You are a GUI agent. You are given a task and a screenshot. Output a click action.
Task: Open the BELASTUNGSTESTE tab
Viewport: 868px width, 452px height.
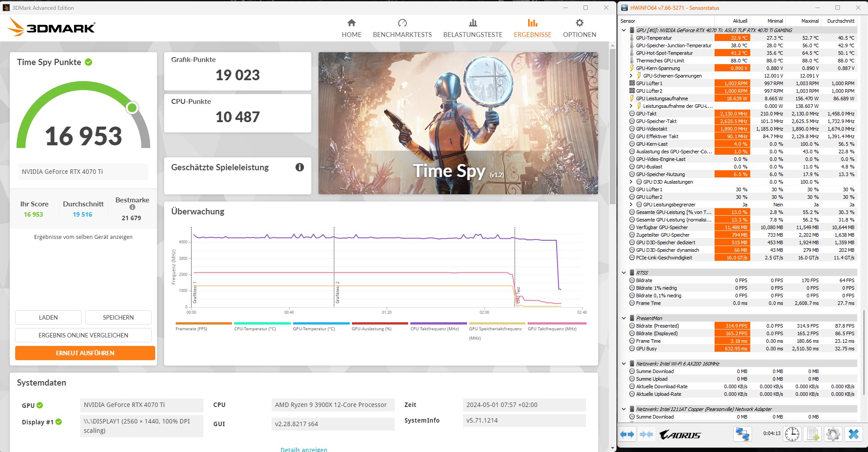(x=473, y=29)
